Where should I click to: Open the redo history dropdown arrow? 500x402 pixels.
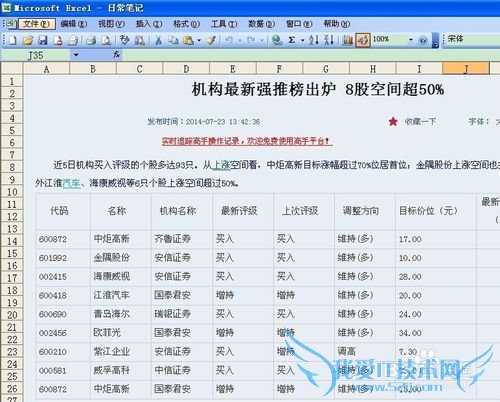pos(262,40)
